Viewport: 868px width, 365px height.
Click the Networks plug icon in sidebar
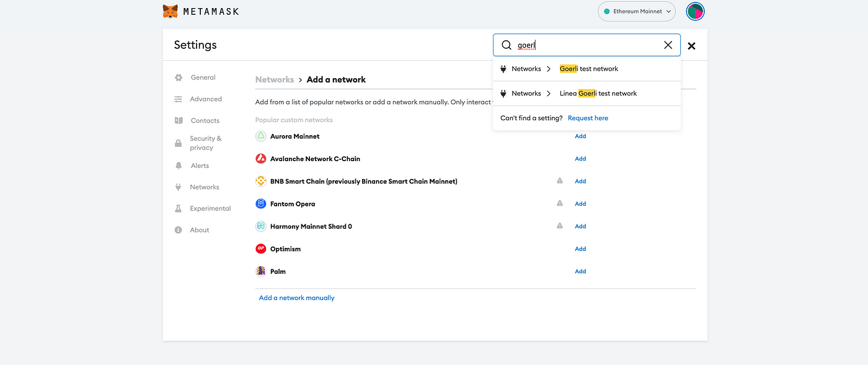[x=179, y=187]
